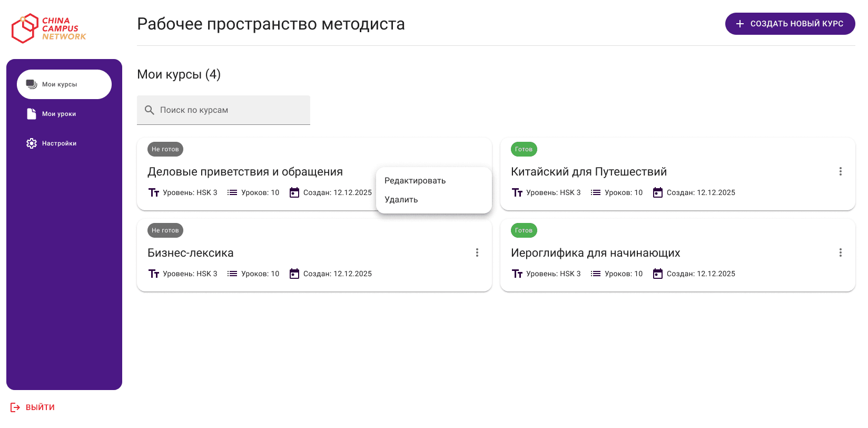Click the stacked cards icon for Мои курсы
This screenshot has height=428, width=868.
point(32,84)
